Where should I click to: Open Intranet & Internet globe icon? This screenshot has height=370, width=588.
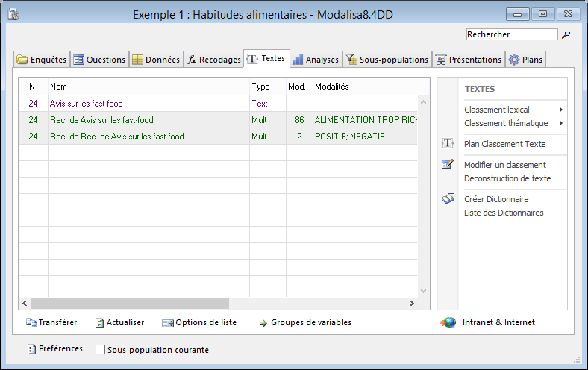pyautogui.click(x=448, y=323)
